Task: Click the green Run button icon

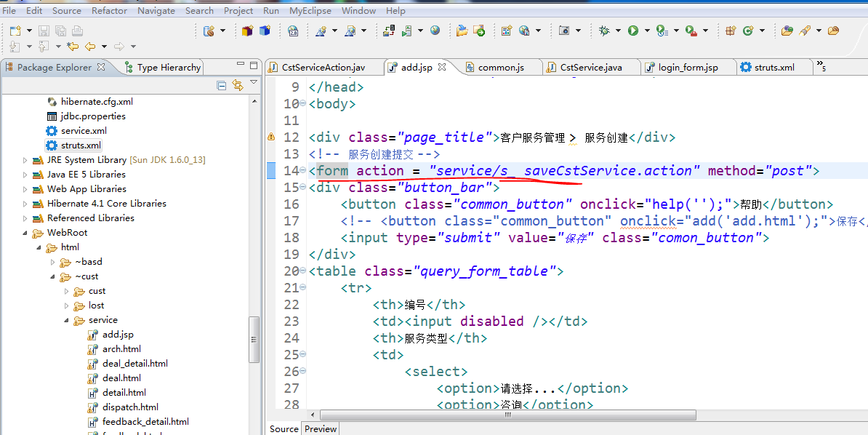Action: [633, 31]
